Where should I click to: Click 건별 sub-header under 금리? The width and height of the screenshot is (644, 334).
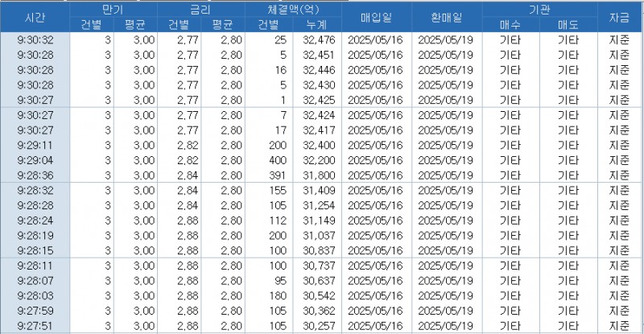point(179,25)
